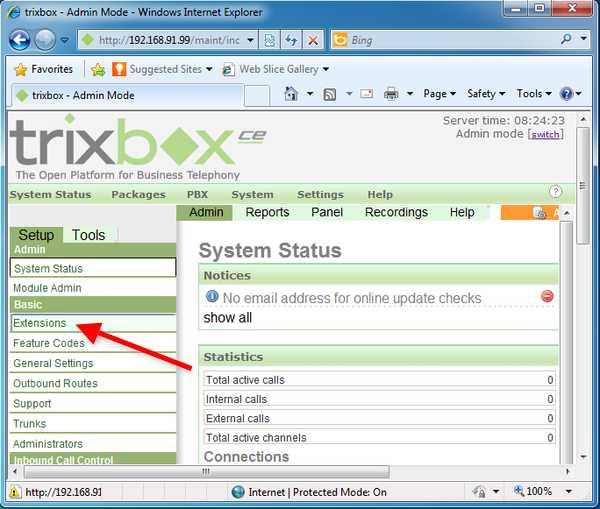The image size is (600, 509).
Task: Delete the email notice with red icon
Action: click(x=548, y=296)
